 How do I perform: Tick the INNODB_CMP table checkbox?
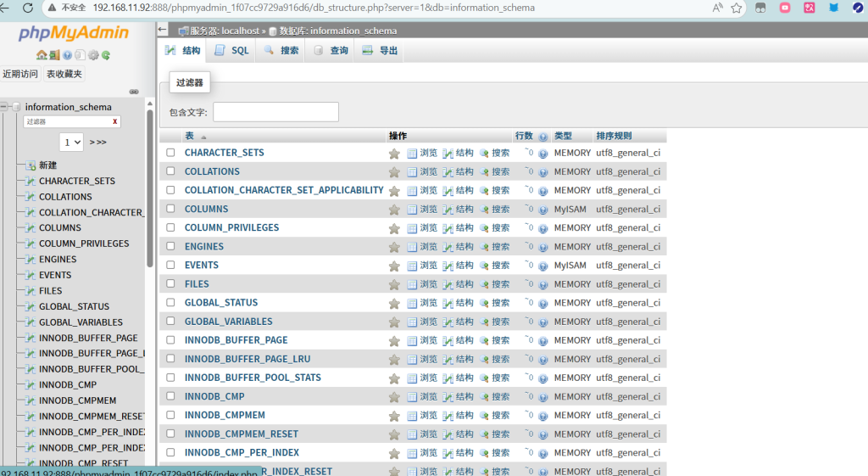pos(170,396)
